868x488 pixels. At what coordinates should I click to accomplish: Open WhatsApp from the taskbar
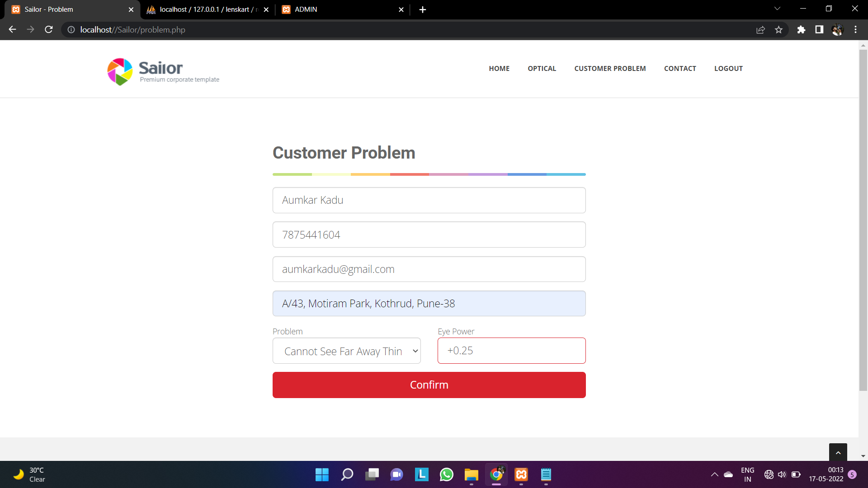tap(446, 474)
